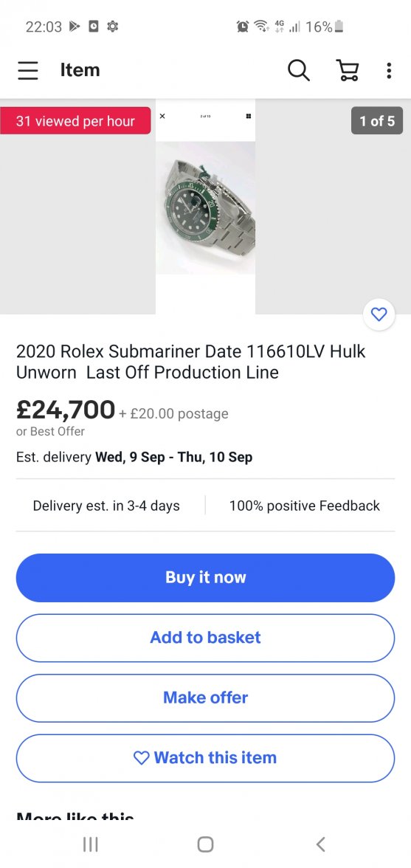Tap the £24,700 price text
This screenshot has width=411, height=868.
66,410
